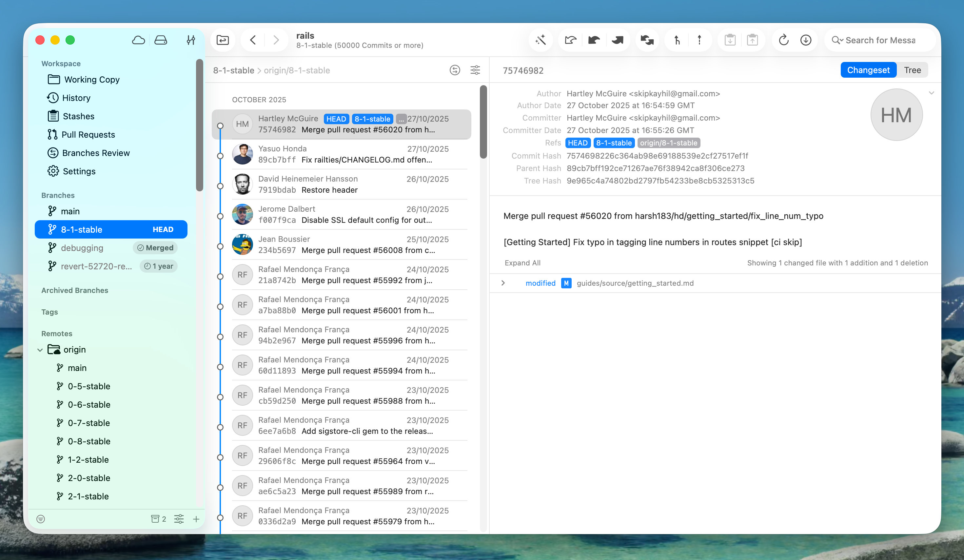
Task: Open Quick Actions with the magic wand icon
Action: (x=541, y=40)
